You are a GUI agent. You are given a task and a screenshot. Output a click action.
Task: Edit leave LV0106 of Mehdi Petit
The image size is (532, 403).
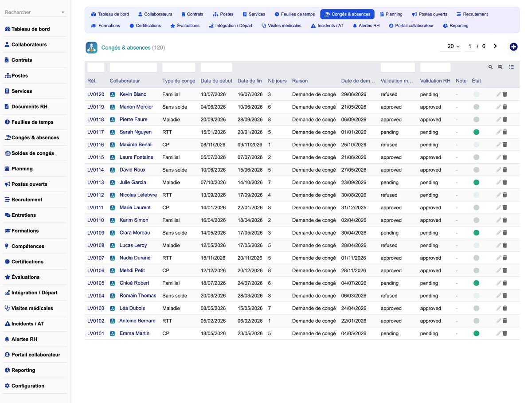point(499,270)
